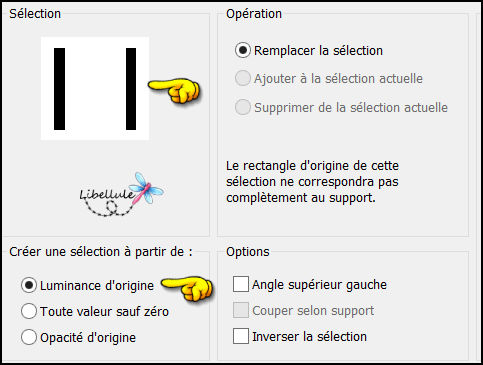
Task: Enable Angle supérieur gauche checkbox
Action: pos(241,284)
